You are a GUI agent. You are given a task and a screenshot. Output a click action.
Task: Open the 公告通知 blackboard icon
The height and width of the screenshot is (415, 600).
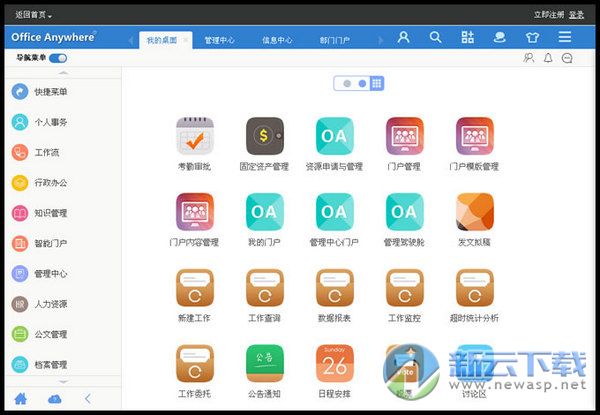[264, 363]
